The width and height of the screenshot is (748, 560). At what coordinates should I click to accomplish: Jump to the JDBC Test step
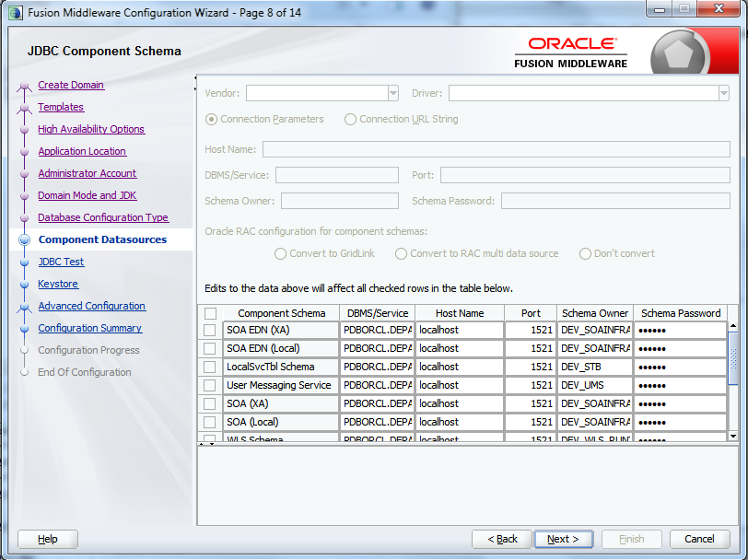click(61, 262)
